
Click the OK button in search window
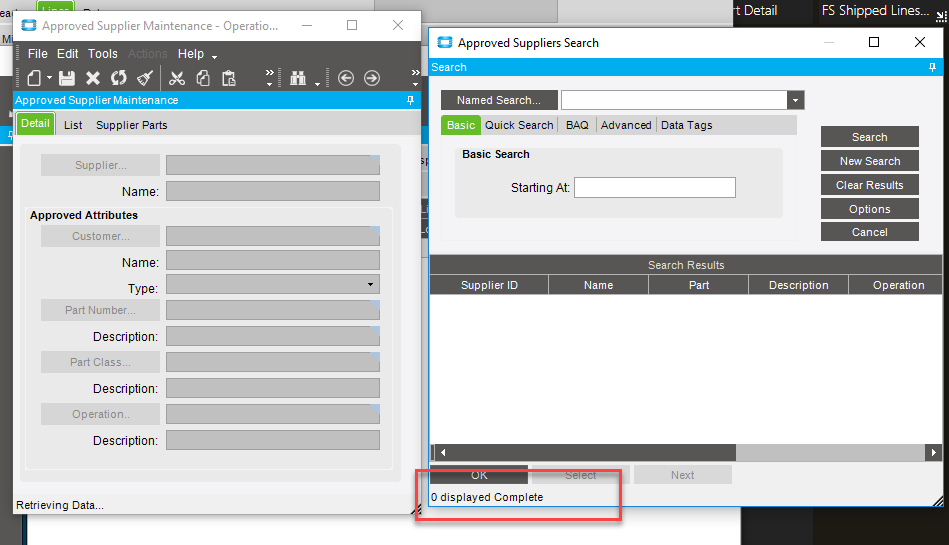479,475
